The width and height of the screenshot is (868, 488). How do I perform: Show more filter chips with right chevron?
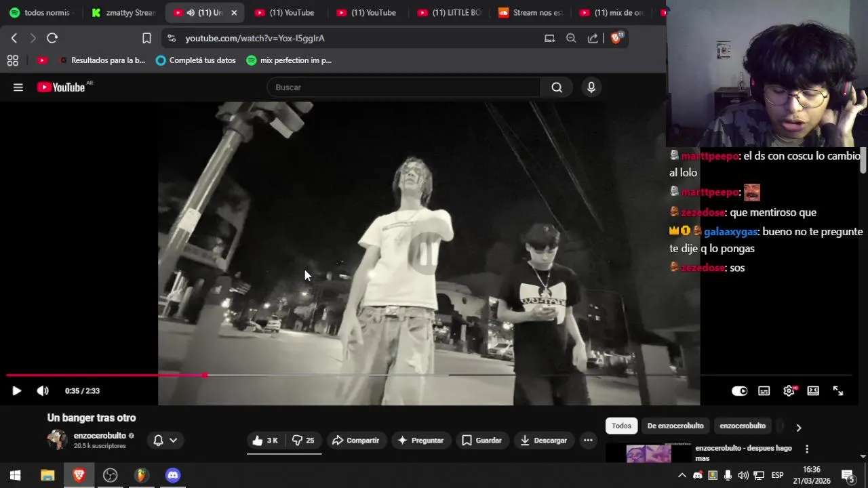click(798, 427)
